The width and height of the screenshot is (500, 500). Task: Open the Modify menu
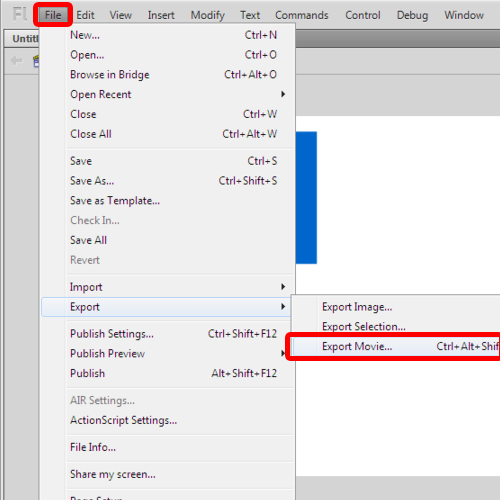tap(208, 15)
